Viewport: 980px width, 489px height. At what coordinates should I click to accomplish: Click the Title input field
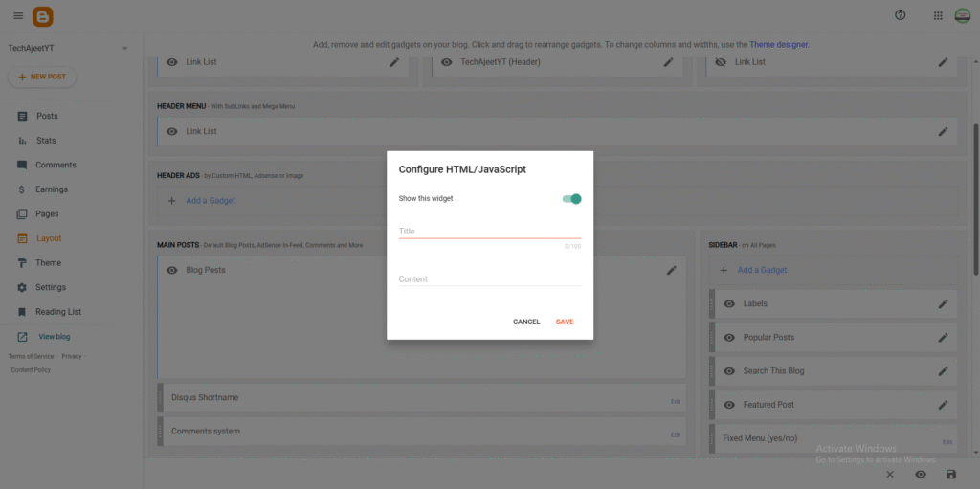(x=489, y=231)
